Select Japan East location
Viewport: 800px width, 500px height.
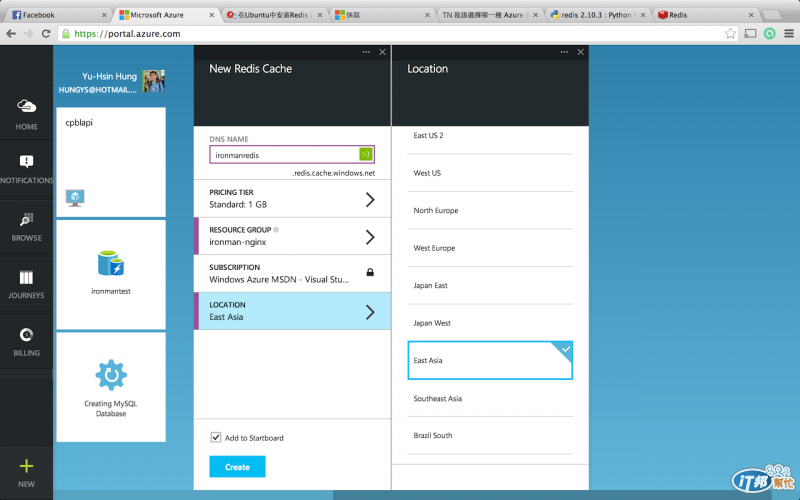(490, 285)
